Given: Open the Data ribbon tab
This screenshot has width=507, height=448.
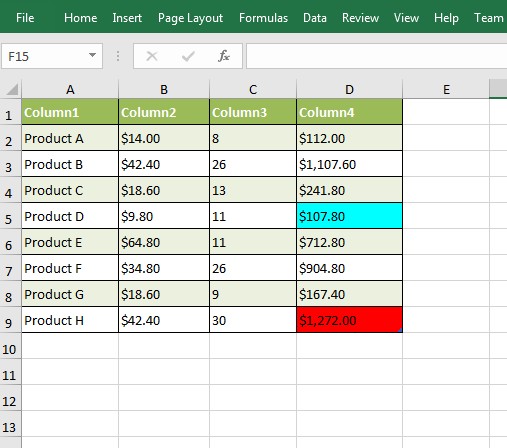Looking at the screenshot, I should coord(315,18).
